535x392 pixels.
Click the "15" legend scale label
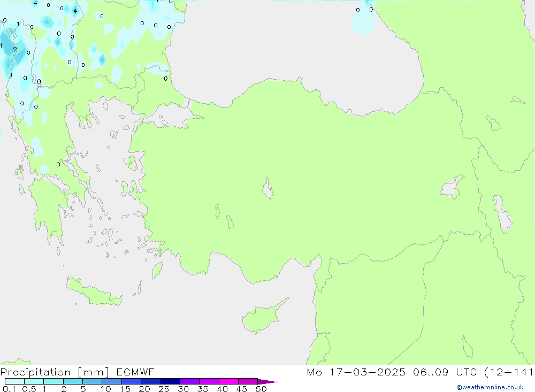[125, 389]
